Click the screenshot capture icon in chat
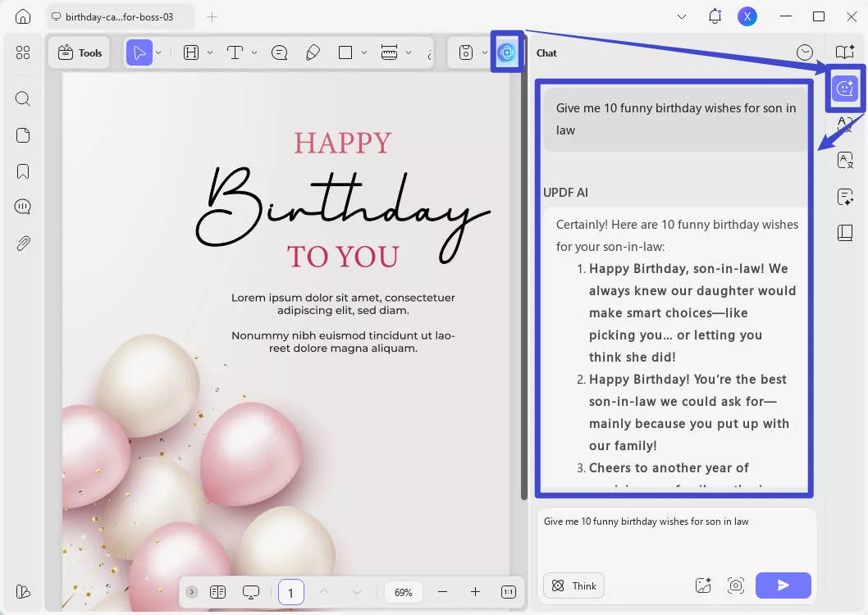This screenshot has width=868, height=615. coord(735,585)
